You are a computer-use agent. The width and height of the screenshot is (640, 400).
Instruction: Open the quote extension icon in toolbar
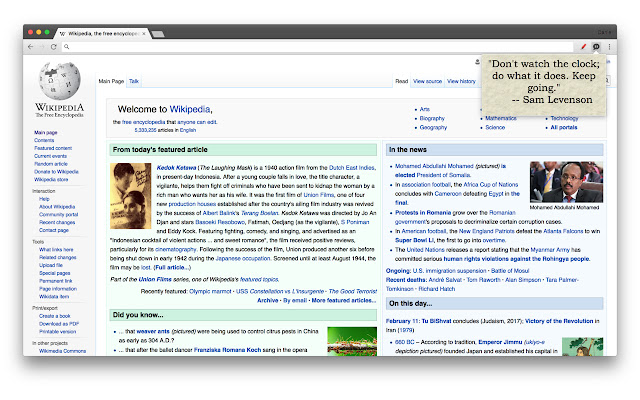point(597,47)
